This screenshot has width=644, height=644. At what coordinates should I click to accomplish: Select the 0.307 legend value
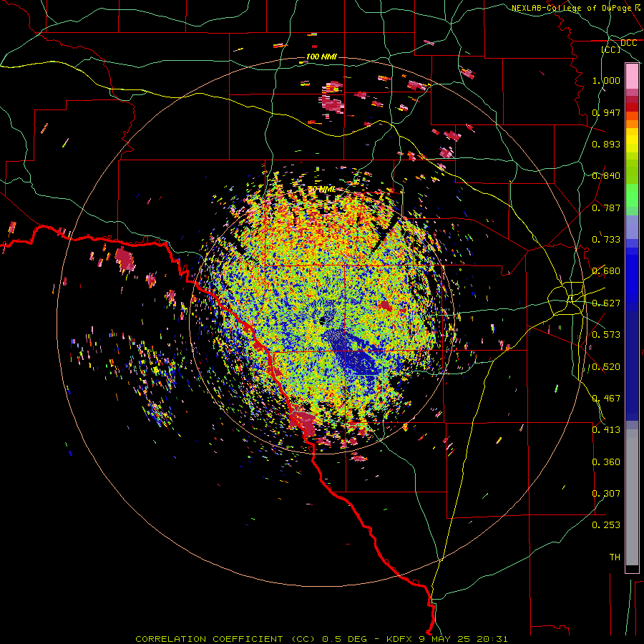click(606, 494)
